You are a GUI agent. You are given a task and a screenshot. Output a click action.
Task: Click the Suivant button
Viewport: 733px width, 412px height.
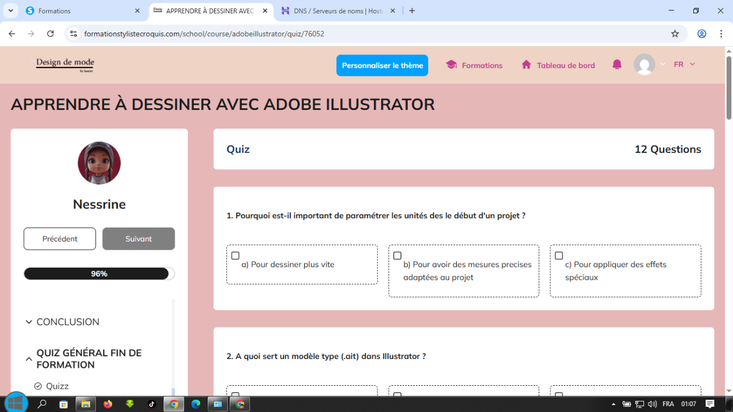pos(138,239)
